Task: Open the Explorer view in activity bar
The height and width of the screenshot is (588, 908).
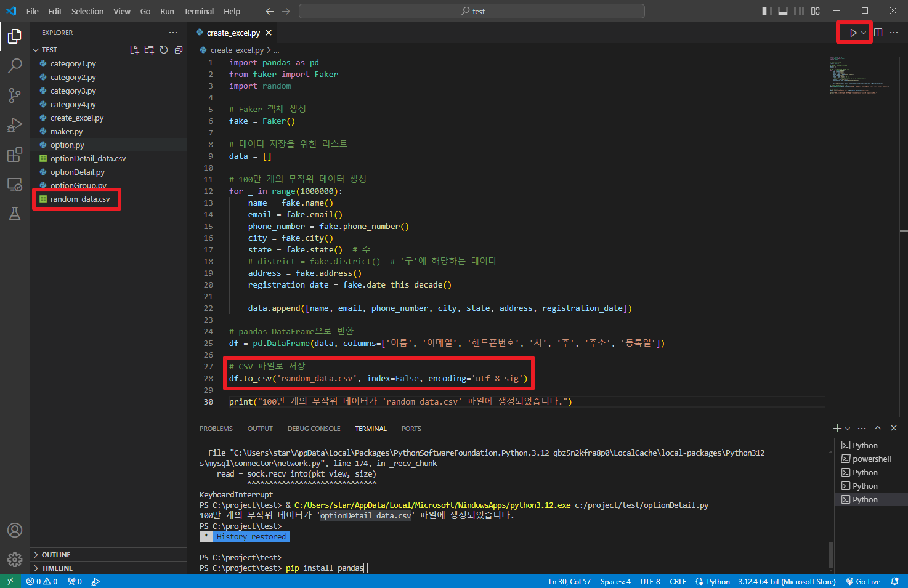Action: pos(15,36)
